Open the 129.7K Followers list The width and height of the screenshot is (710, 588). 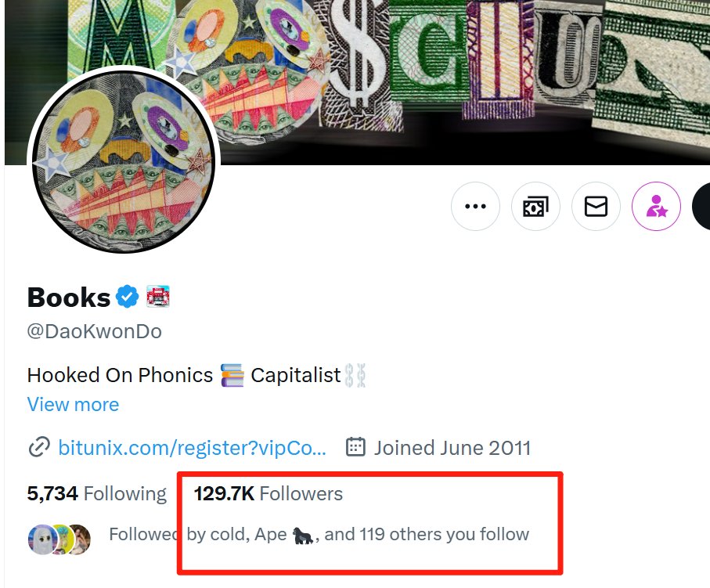pos(268,494)
